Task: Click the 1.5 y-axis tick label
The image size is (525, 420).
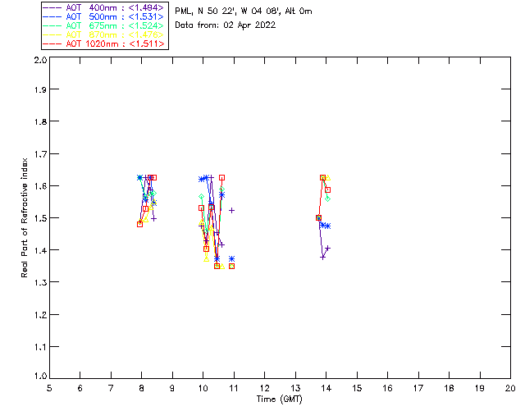Action: pos(40,218)
